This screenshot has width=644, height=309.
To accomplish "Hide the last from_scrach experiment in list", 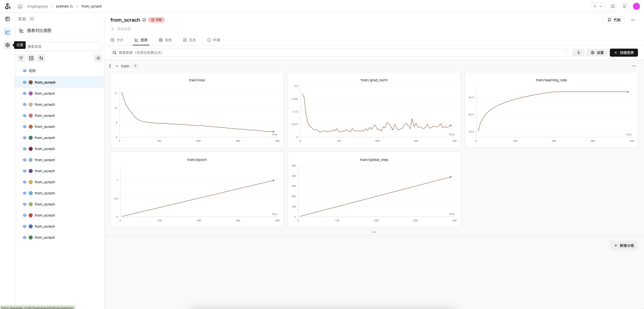I will click(25, 237).
